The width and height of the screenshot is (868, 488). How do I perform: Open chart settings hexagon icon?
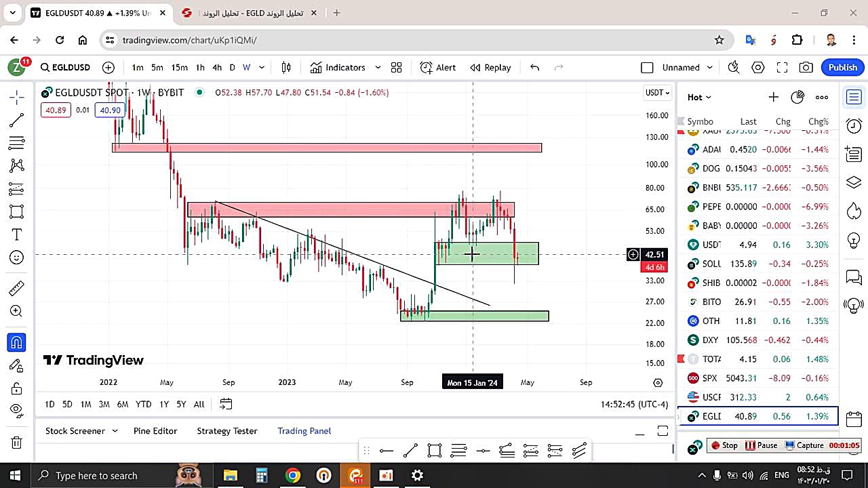click(757, 67)
